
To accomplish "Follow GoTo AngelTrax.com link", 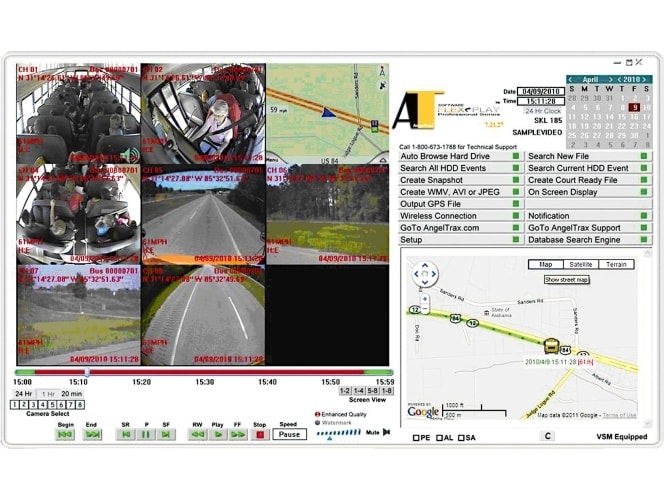I will point(461,228).
